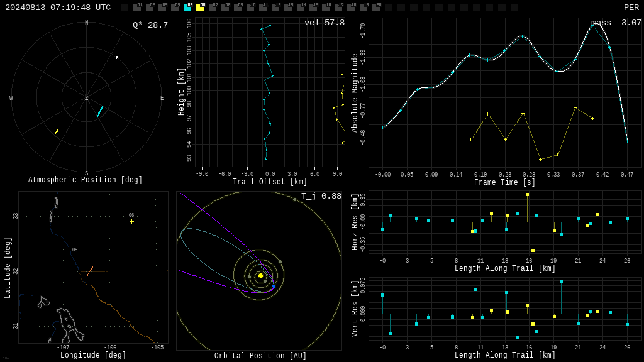The height and width of the screenshot is (362, 644).
Task: Click the yellow trail in the polar sky plot
Action: [57, 132]
